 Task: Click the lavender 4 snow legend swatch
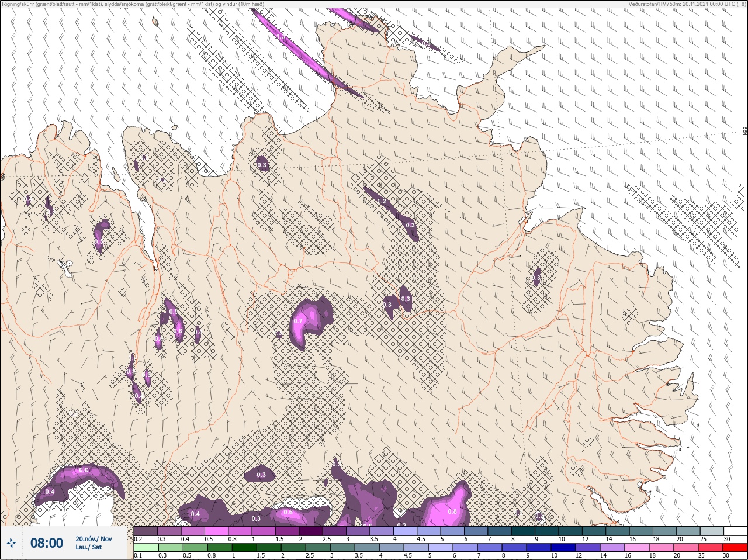point(406,531)
